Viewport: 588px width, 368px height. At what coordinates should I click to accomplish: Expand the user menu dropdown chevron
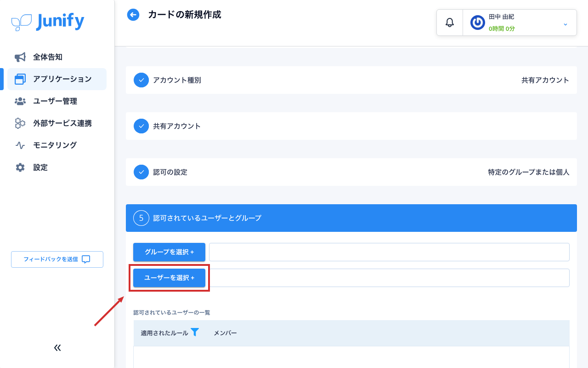565,24
